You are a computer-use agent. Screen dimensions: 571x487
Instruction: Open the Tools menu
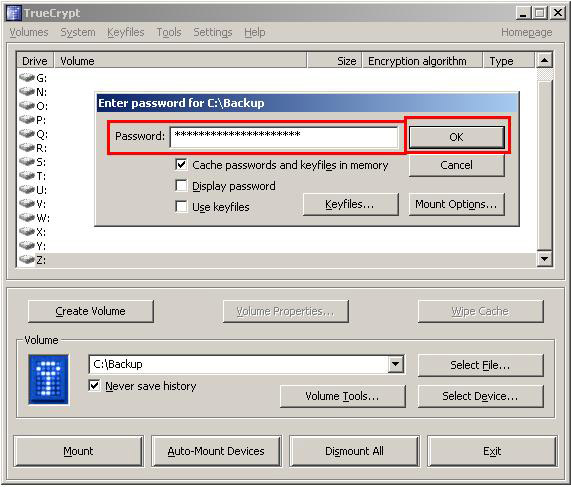[169, 32]
